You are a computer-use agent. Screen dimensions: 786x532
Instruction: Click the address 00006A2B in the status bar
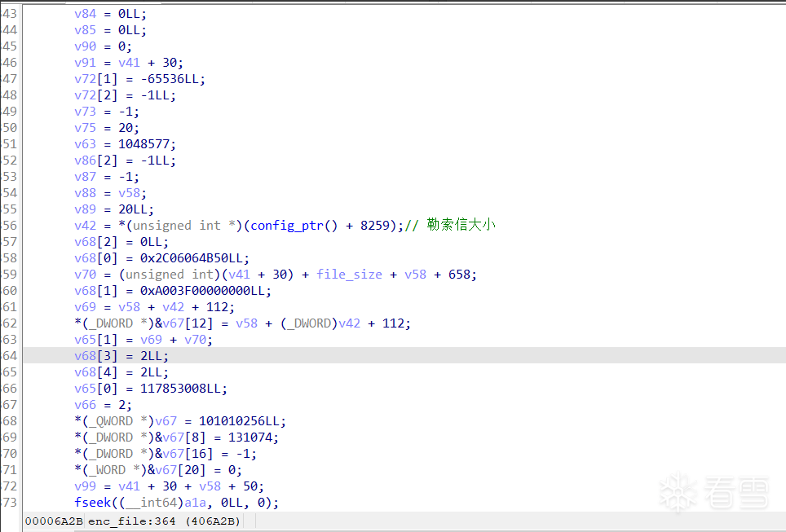[54, 521]
